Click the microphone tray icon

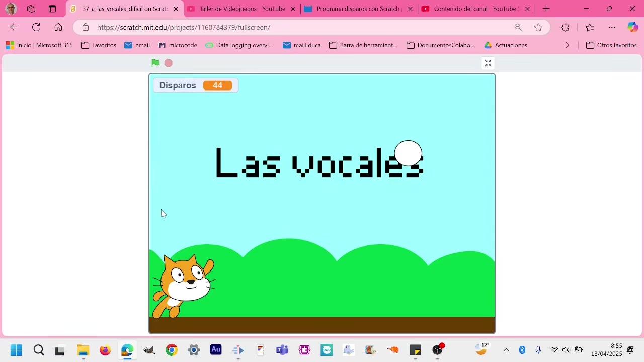[x=538, y=350]
